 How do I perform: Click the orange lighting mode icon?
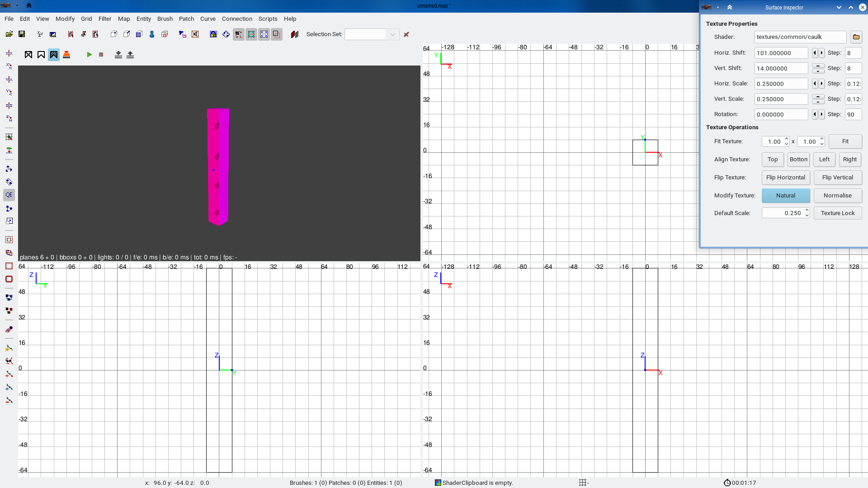coord(66,55)
